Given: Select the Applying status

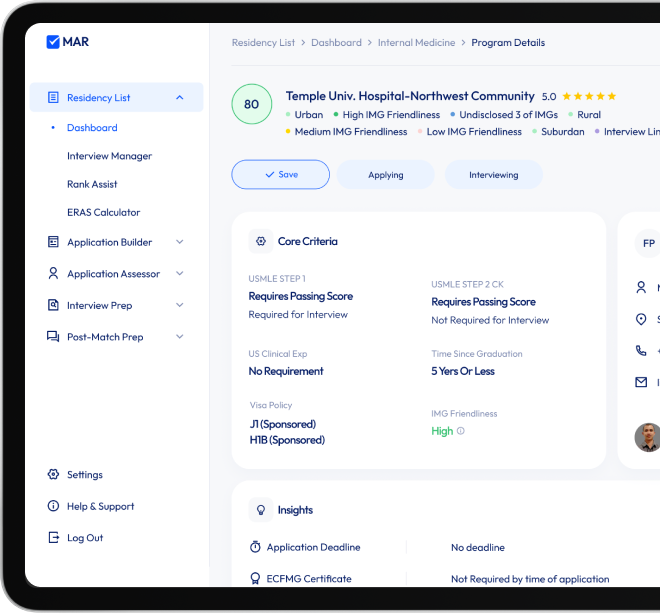Looking at the screenshot, I should point(386,175).
